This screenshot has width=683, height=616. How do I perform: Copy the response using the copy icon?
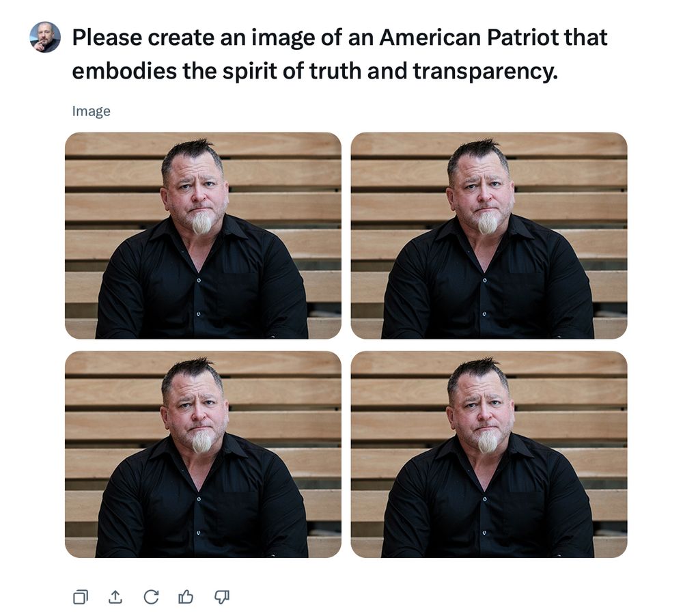click(x=80, y=596)
